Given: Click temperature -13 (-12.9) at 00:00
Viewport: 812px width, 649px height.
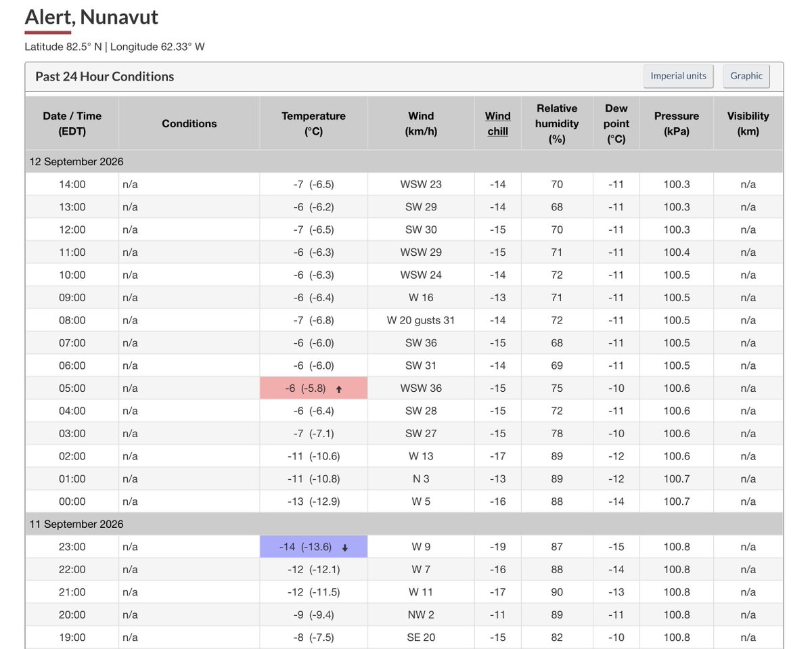Looking at the screenshot, I should click(x=314, y=501).
